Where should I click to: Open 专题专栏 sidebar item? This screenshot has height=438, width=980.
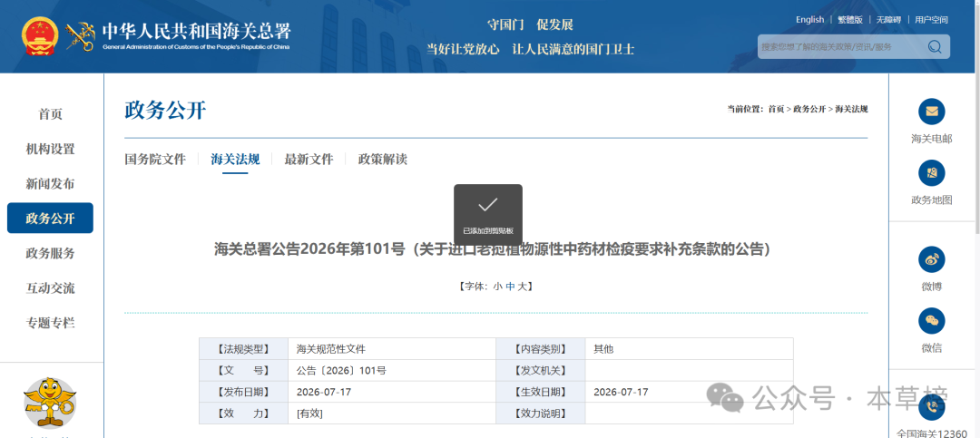point(50,323)
